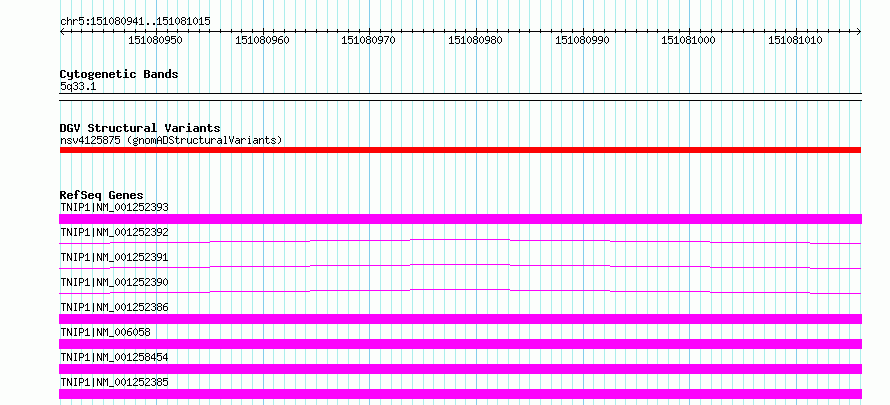Click the chr5:151080941..151081015 region label
The width and height of the screenshot is (890, 405).
(135, 22)
